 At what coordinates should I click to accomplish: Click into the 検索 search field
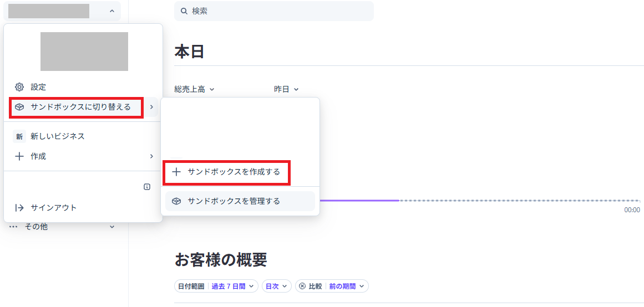click(x=274, y=11)
